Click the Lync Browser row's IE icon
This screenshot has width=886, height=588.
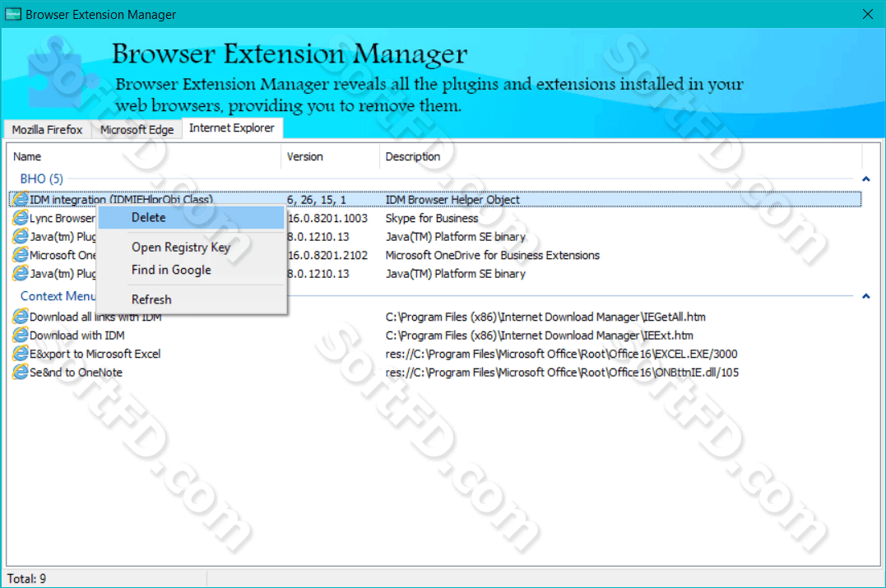click(21, 218)
